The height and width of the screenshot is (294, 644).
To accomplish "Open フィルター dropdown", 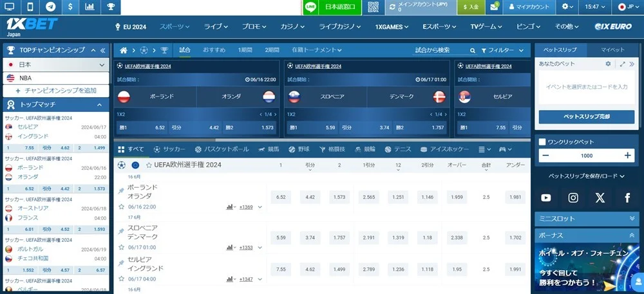I will coord(502,50).
